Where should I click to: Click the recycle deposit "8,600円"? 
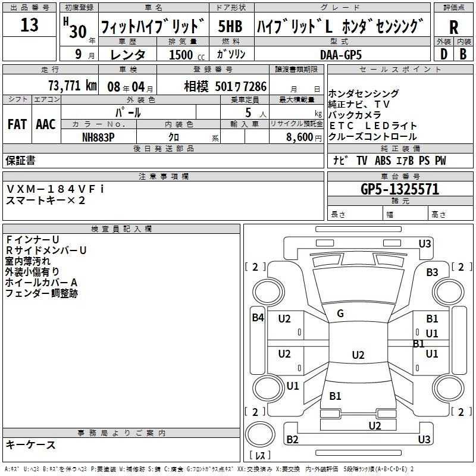(304, 137)
